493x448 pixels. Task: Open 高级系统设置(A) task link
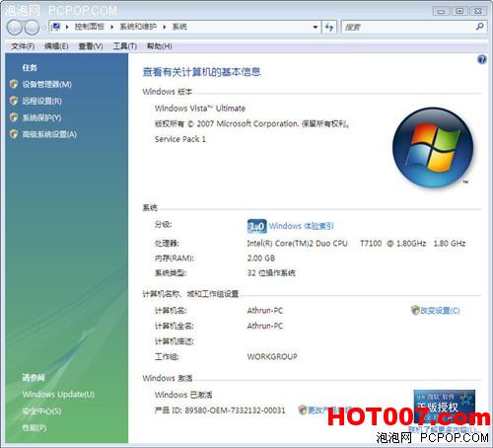(x=49, y=134)
